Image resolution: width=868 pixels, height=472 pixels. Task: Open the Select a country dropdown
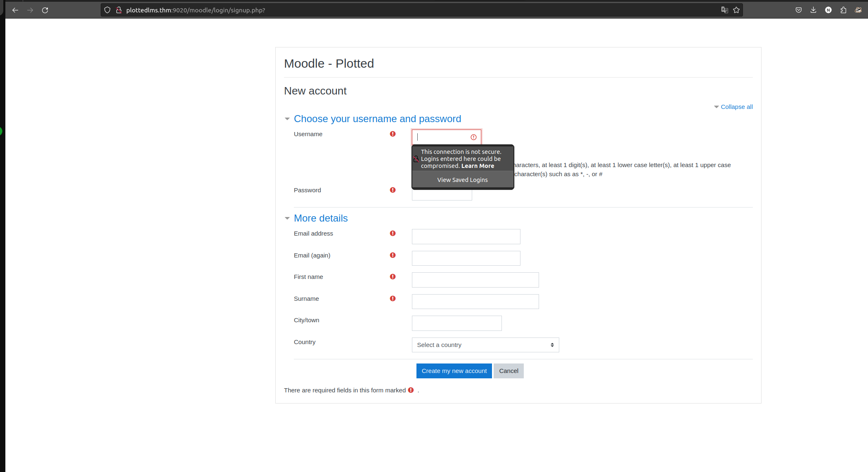click(x=485, y=345)
